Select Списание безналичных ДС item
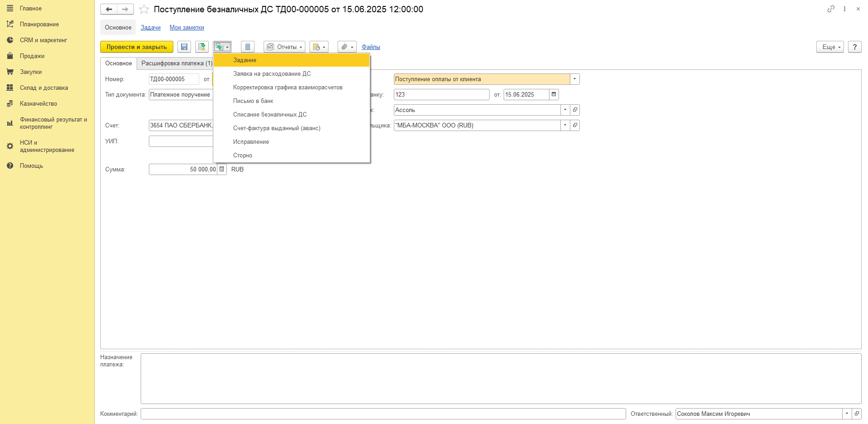This screenshot has height=424, width=868. tap(292, 114)
